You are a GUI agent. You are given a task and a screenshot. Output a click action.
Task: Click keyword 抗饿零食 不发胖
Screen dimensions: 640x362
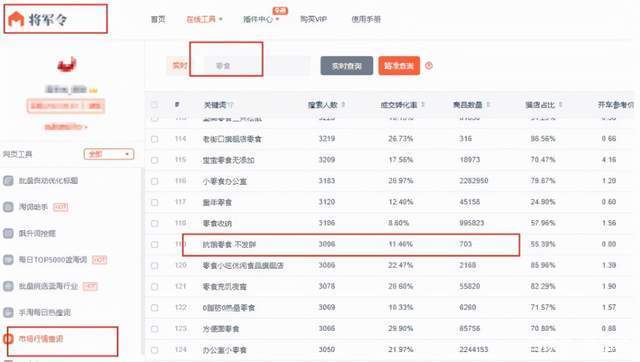(x=229, y=244)
